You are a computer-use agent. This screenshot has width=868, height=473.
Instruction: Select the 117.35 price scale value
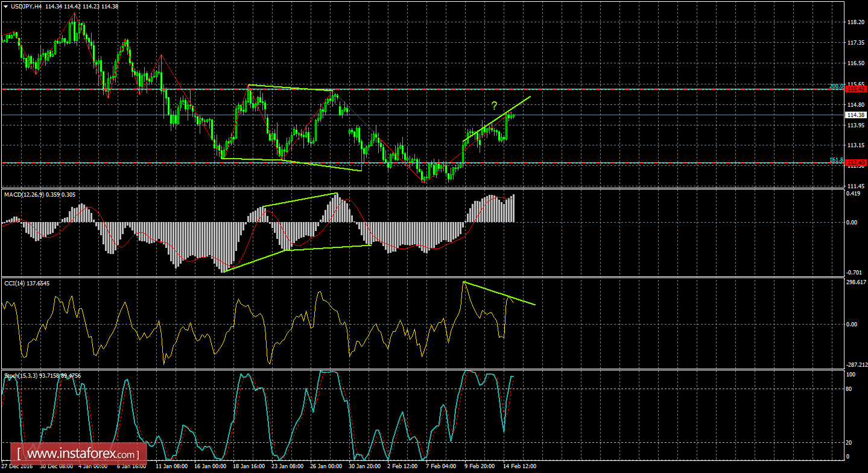point(855,43)
